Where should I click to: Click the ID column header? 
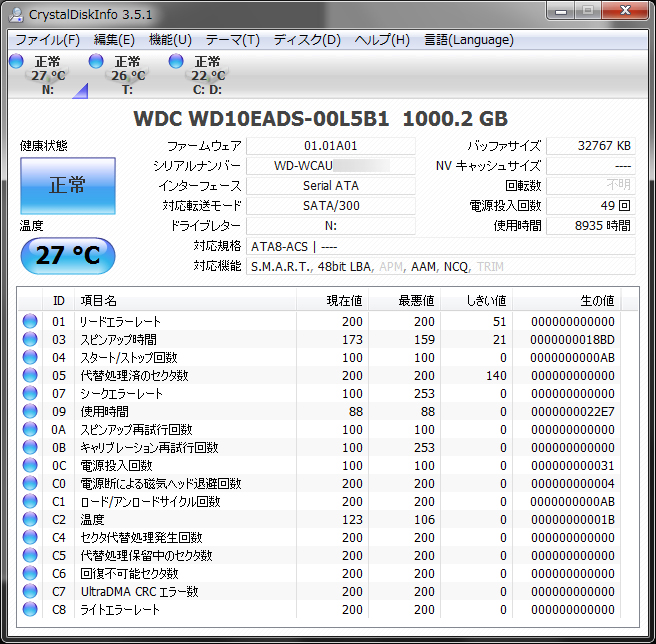[x=59, y=300]
